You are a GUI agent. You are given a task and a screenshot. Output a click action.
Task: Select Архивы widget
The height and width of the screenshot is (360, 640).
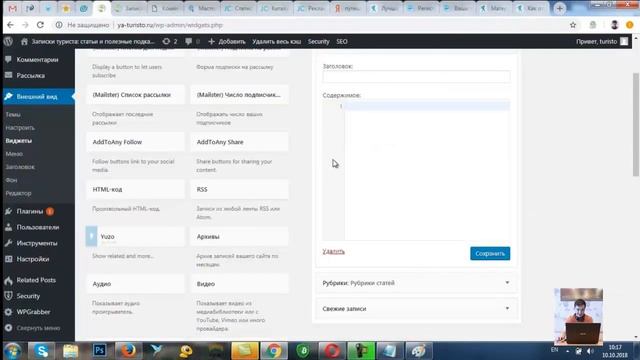(239, 237)
